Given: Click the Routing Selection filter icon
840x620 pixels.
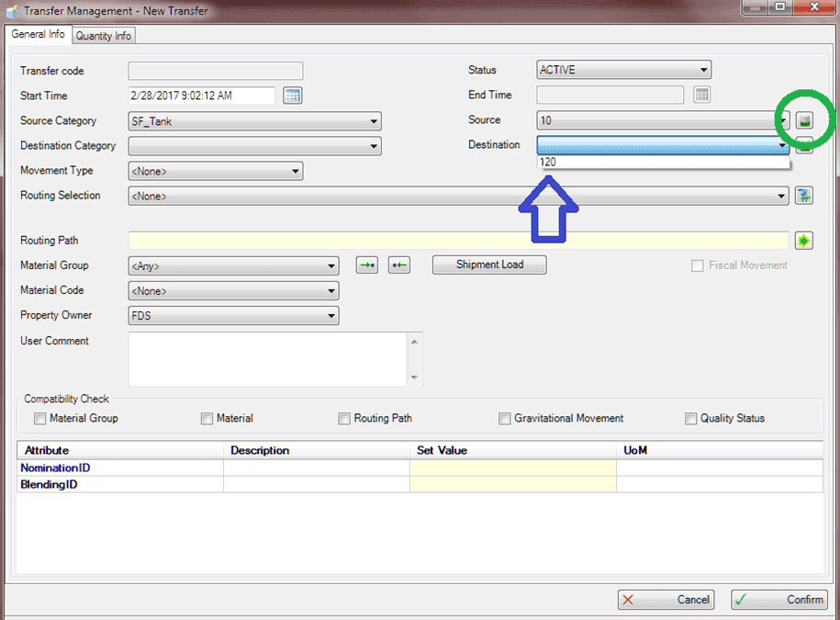Looking at the screenshot, I should coord(803,195).
